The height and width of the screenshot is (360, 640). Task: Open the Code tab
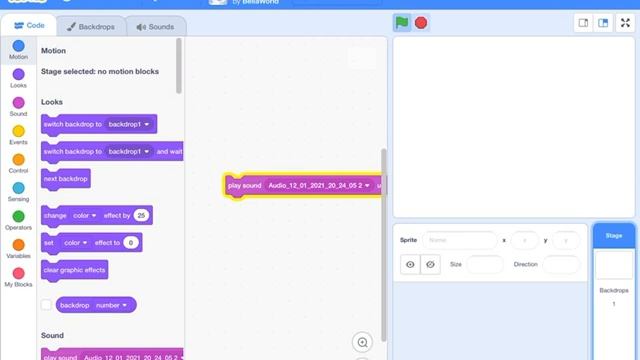tap(29, 25)
